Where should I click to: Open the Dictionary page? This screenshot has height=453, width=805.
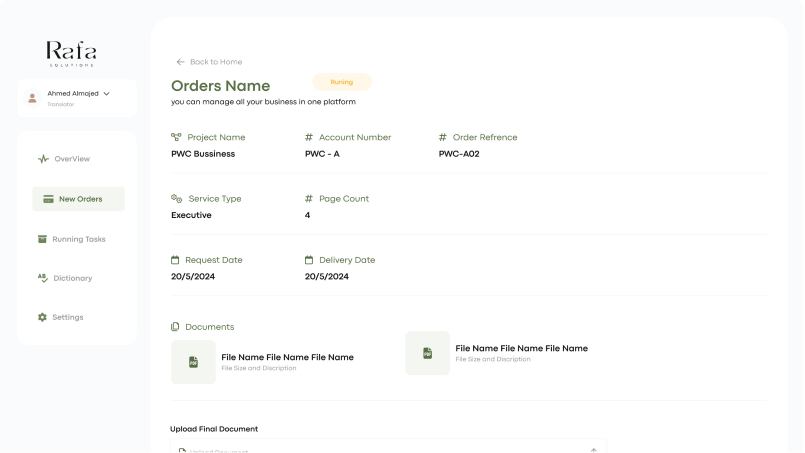click(x=72, y=278)
